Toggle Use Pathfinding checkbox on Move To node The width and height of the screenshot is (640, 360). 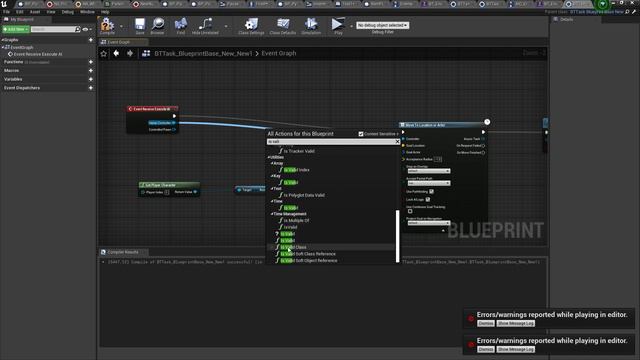point(431,191)
